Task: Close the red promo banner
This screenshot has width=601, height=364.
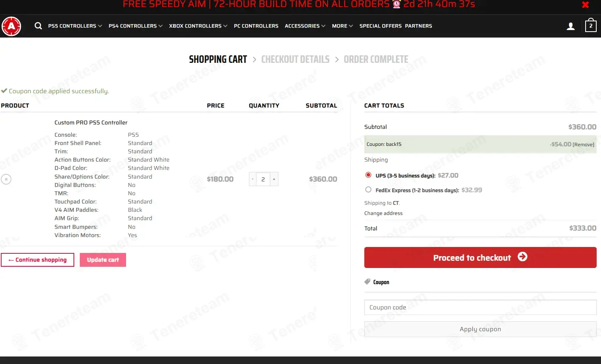Action: (585, 5)
